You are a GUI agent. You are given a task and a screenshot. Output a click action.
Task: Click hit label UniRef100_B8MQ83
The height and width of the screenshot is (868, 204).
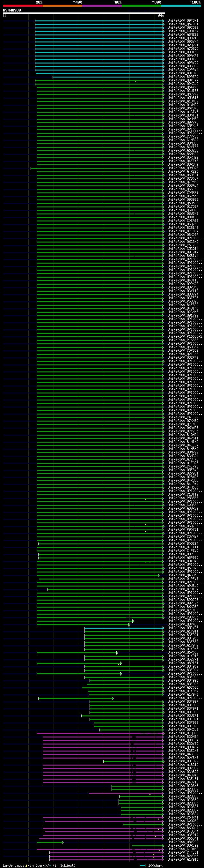coord(183,144)
